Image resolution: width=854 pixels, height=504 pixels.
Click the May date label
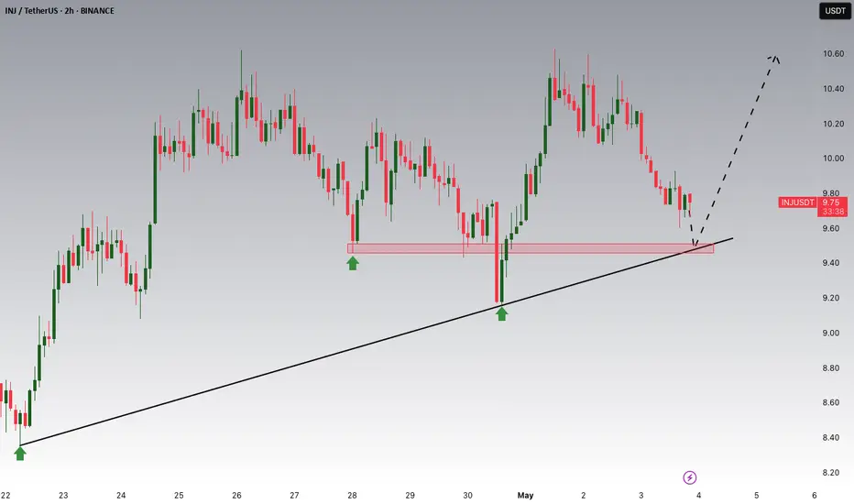(x=525, y=495)
